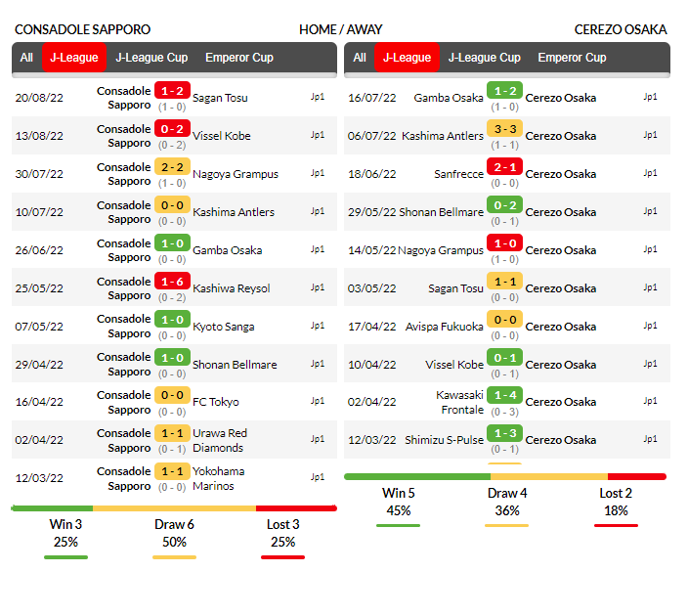The width and height of the screenshot is (688, 616).
Task: Open the 1 - 4 Kawasaki Frontale score
Action: click(504, 395)
